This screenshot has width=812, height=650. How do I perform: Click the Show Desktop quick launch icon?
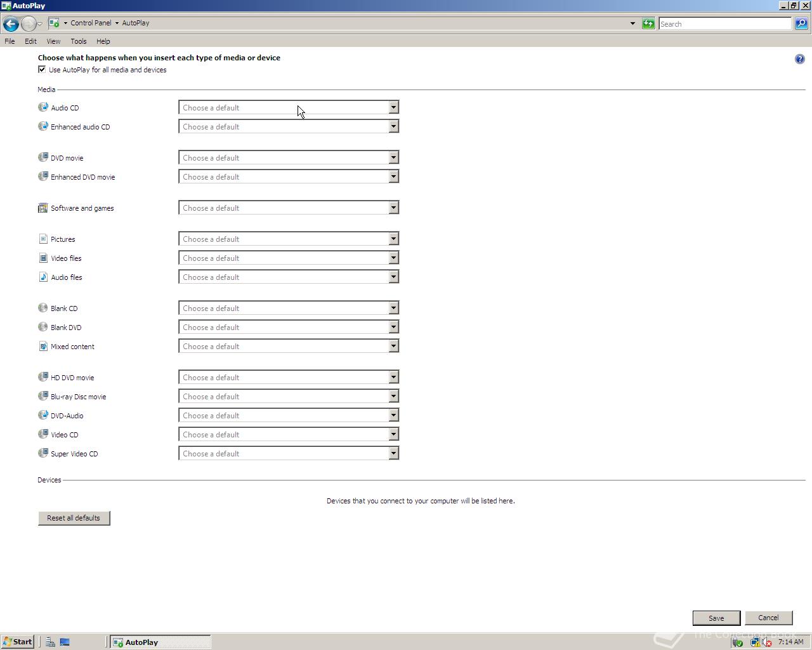click(65, 642)
